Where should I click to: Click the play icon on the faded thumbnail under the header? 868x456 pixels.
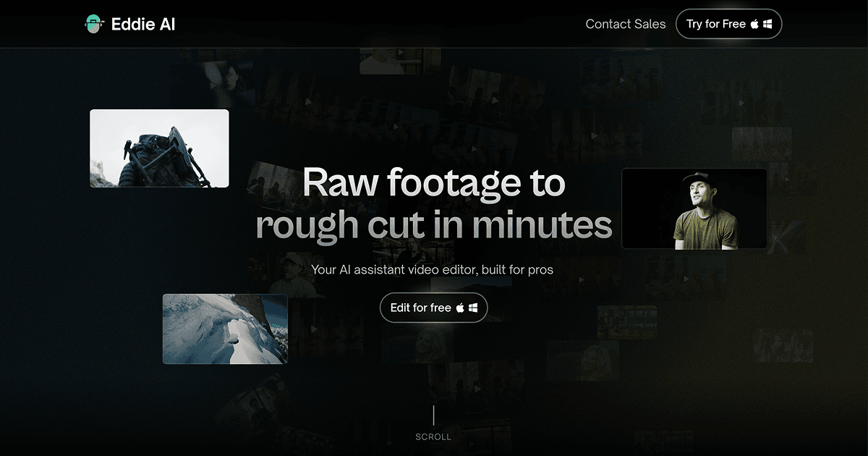coord(400,53)
